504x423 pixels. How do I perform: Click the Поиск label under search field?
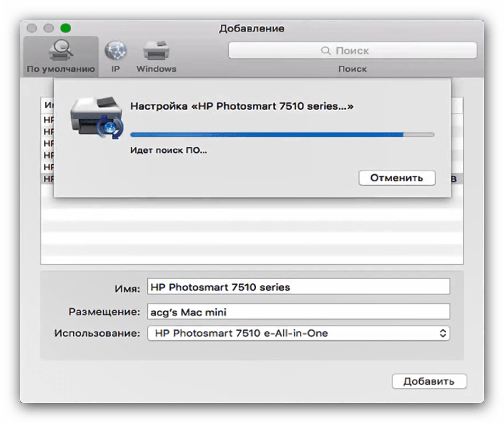coord(352,69)
